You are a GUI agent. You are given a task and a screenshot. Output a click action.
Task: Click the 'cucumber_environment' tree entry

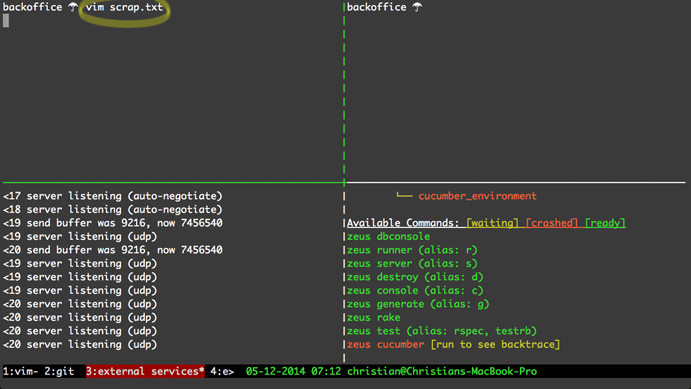coord(478,196)
